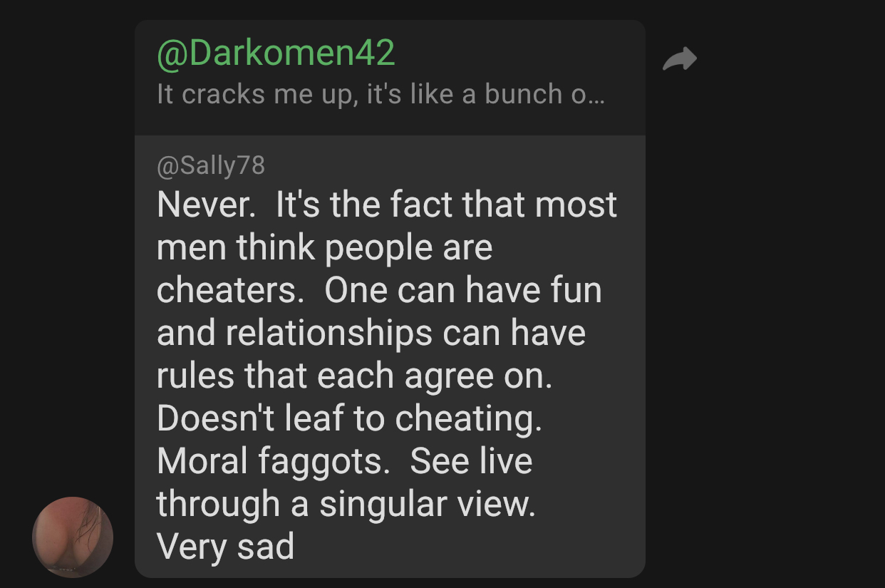This screenshot has width=885, height=588.
Task: Select the quoted reply header block
Action: (x=390, y=78)
